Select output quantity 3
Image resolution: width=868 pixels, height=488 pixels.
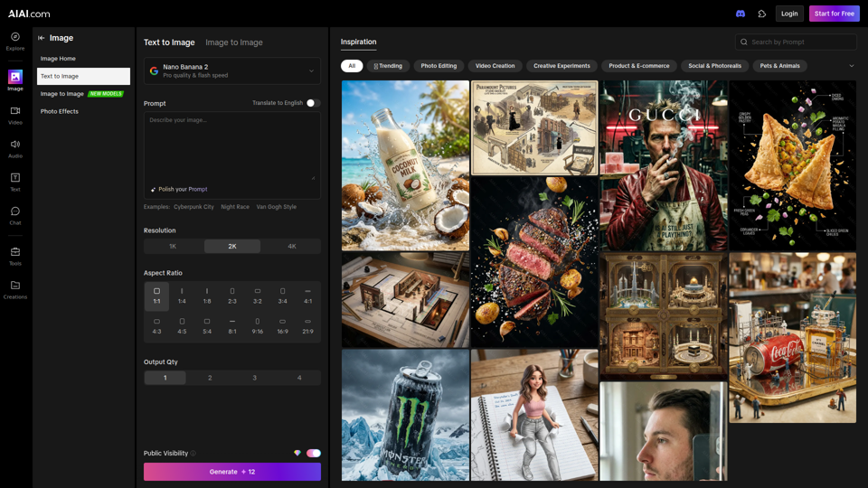tap(254, 378)
